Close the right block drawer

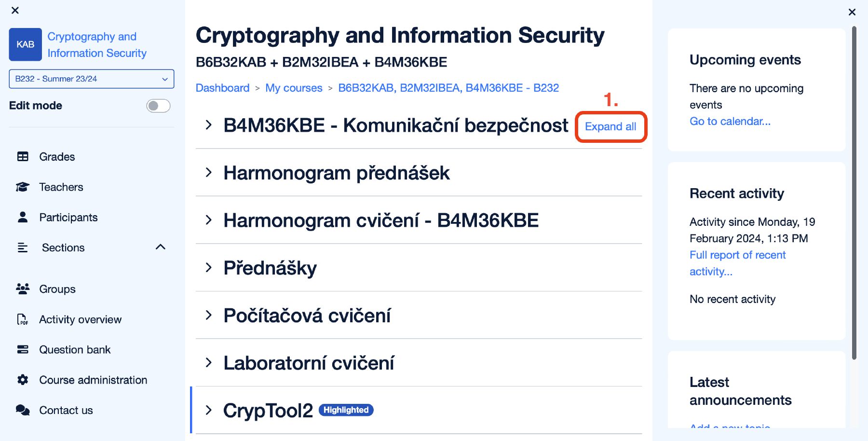(852, 12)
